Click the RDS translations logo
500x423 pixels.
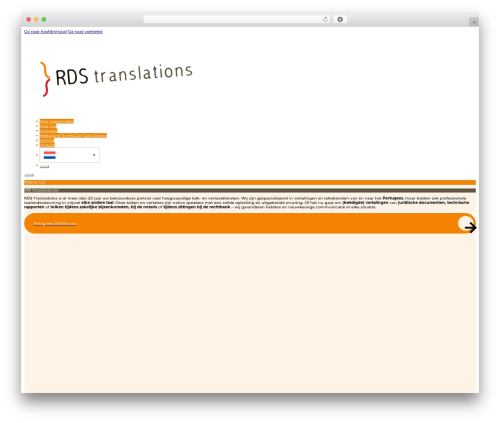(x=116, y=79)
